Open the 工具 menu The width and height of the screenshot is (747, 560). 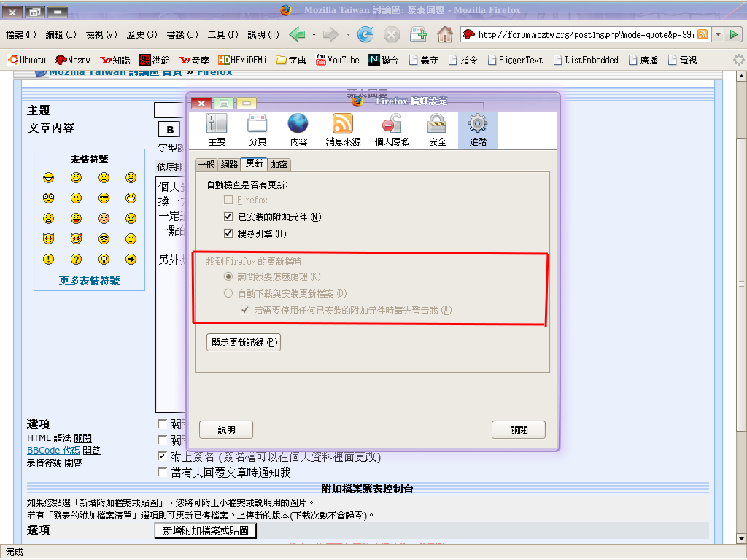(222, 35)
